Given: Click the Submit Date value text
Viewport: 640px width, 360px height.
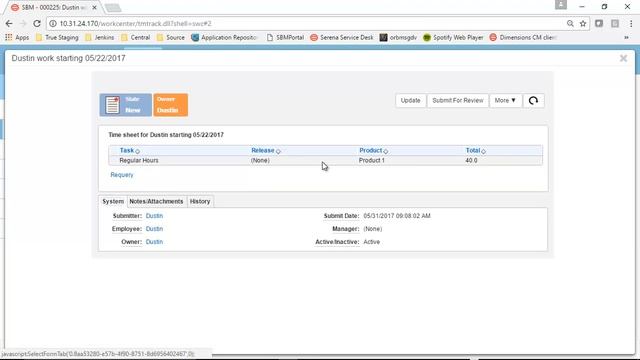Looking at the screenshot, I should pos(397,216).
